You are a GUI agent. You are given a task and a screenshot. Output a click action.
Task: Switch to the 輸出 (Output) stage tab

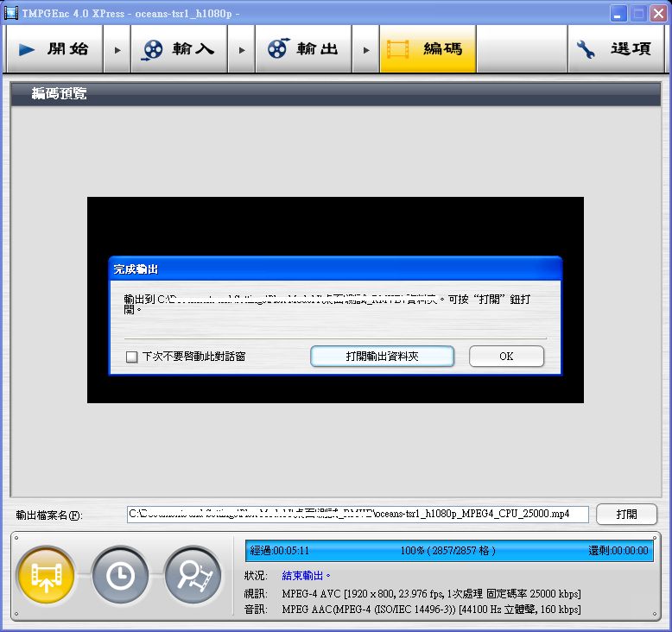click(303, 49)
